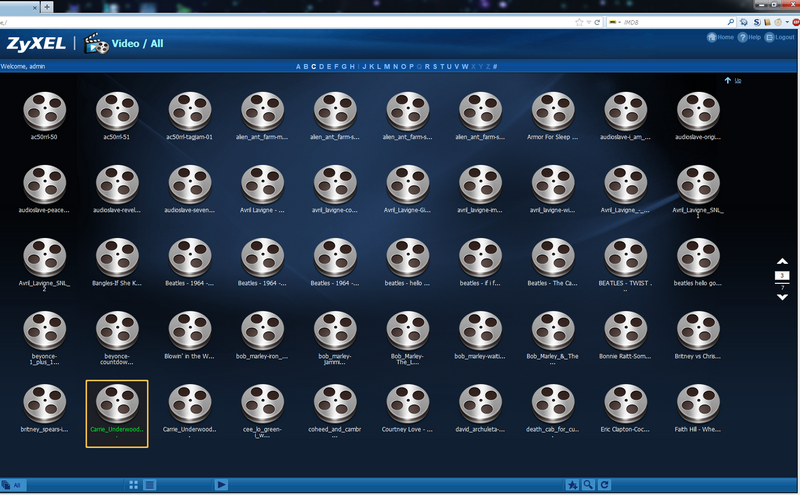Select the Armor For Sleep video
Viewport: 800px width, 495px height.
[553, 116]
